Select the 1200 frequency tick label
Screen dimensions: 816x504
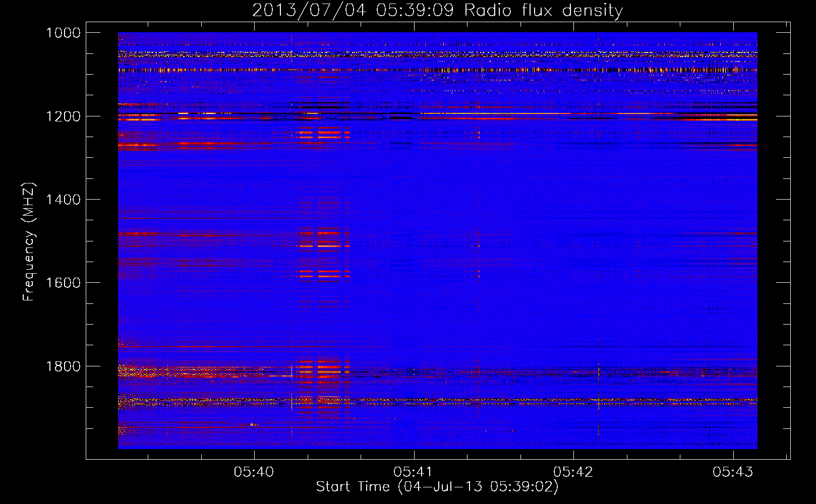coord(64,116)
